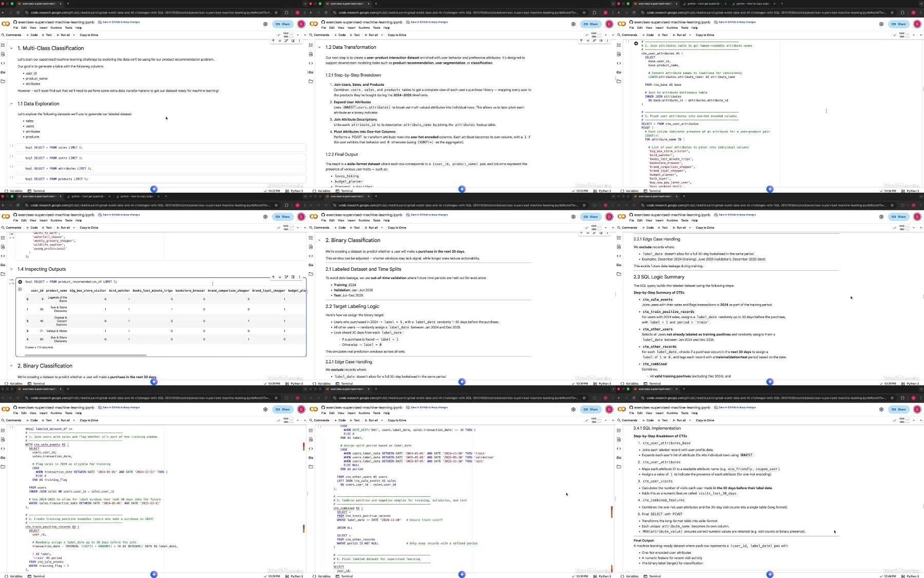Bookmark page with star in Multi-Class Classification window
Viewport: 924px width, 578px height.
click(x=276, y=12)
